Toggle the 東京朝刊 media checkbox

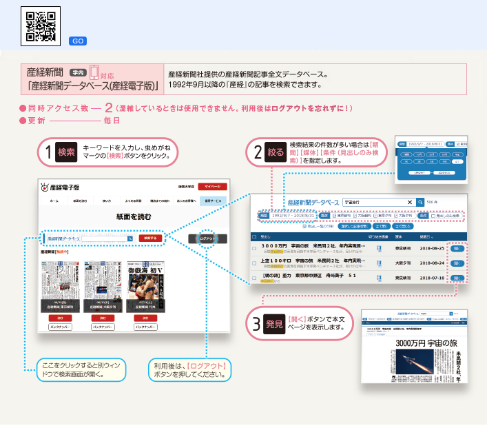(334, 216)
